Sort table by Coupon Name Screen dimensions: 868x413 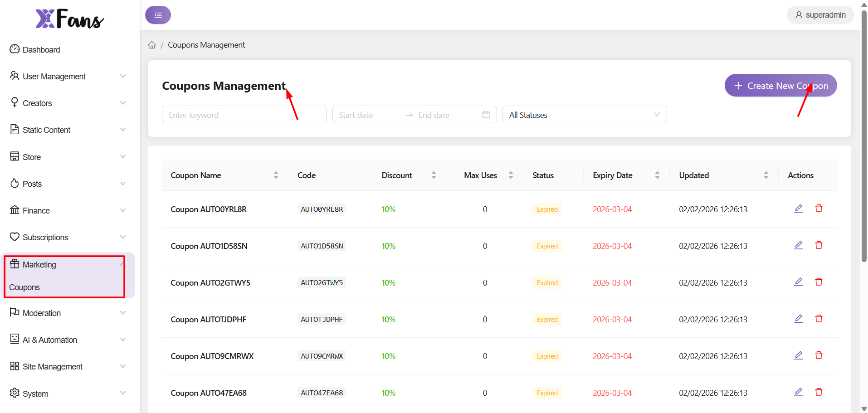[276, 175]
